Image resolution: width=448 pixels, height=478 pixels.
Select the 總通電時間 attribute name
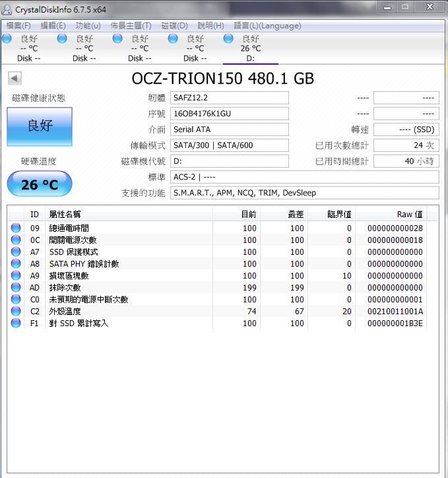69,228
